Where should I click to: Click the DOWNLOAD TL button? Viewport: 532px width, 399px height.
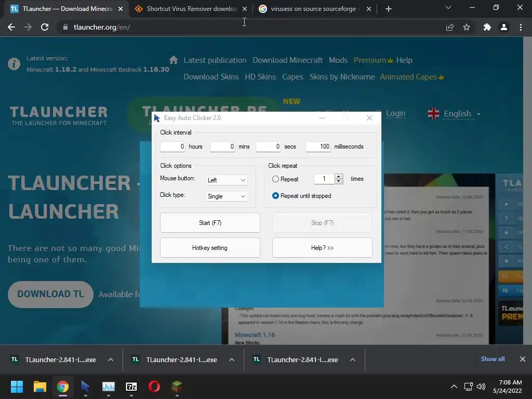coord(50,294)
